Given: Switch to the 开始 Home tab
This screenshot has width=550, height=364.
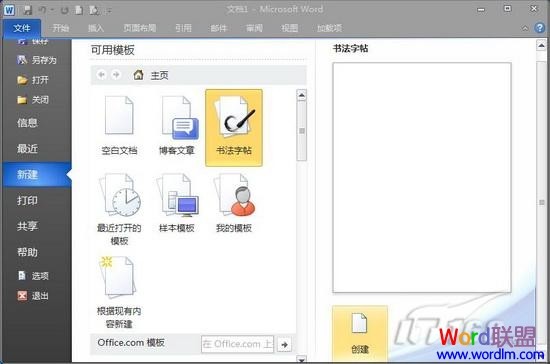Looking at the screenshot, I should pos(60,28).
